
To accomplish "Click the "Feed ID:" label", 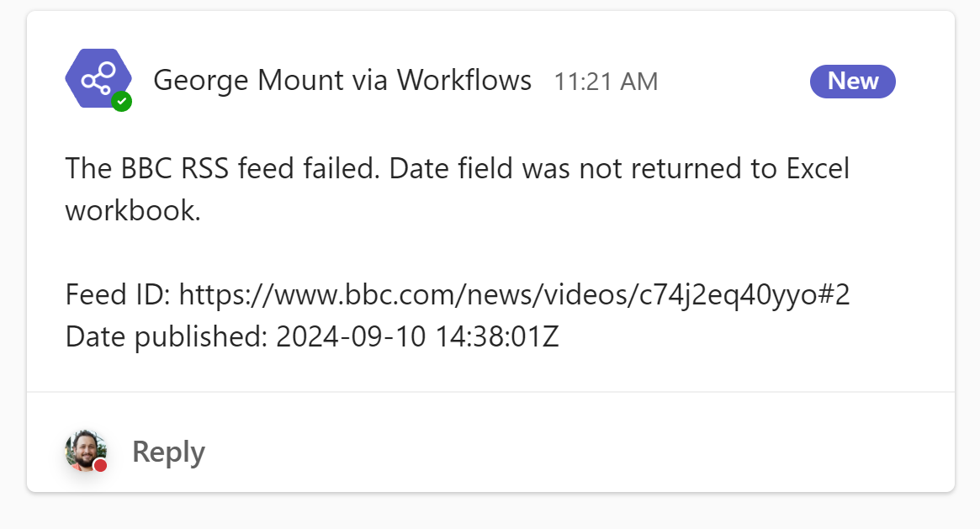I will click(119, 295).
